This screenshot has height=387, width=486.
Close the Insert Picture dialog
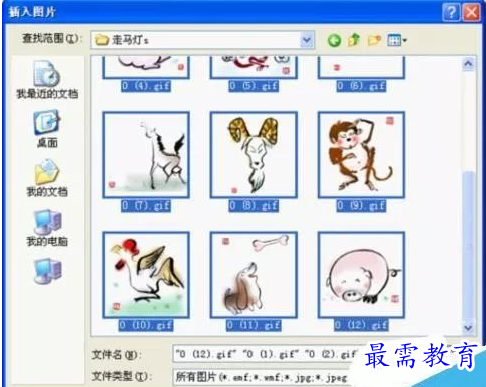point(472,13)
